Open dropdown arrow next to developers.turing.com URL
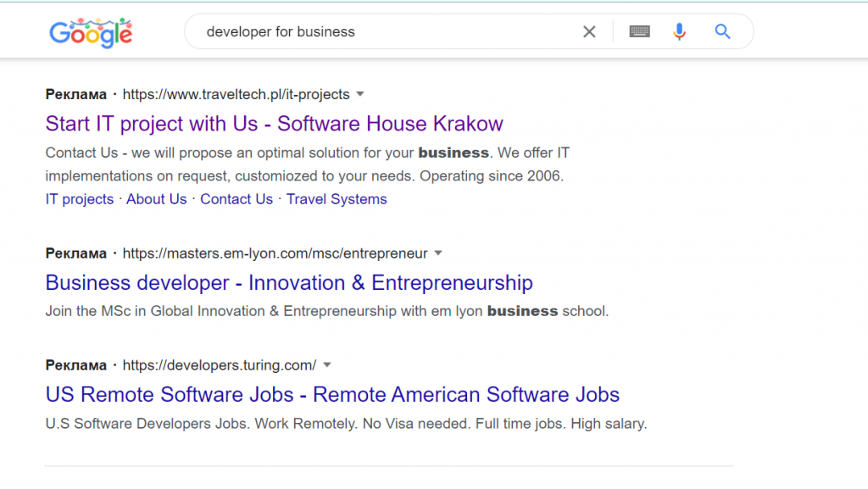868x489 pixels. (x=327, y=365)
